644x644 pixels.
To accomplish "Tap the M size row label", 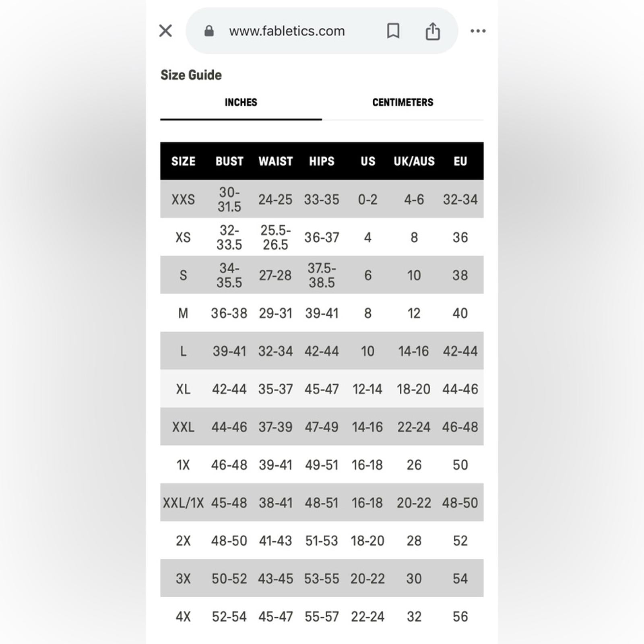I will click(183, 313).
